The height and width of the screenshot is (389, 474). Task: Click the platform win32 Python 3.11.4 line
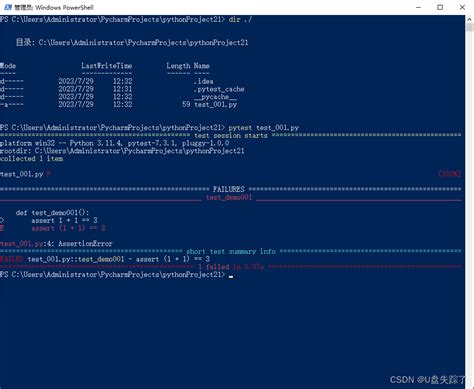115,143
